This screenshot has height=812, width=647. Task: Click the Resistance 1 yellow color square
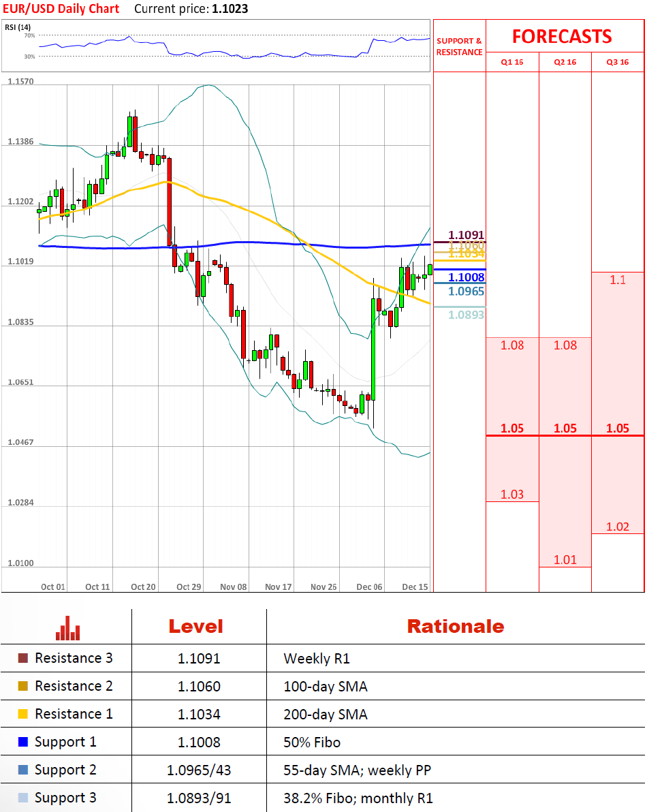click(x=23, y=715)
